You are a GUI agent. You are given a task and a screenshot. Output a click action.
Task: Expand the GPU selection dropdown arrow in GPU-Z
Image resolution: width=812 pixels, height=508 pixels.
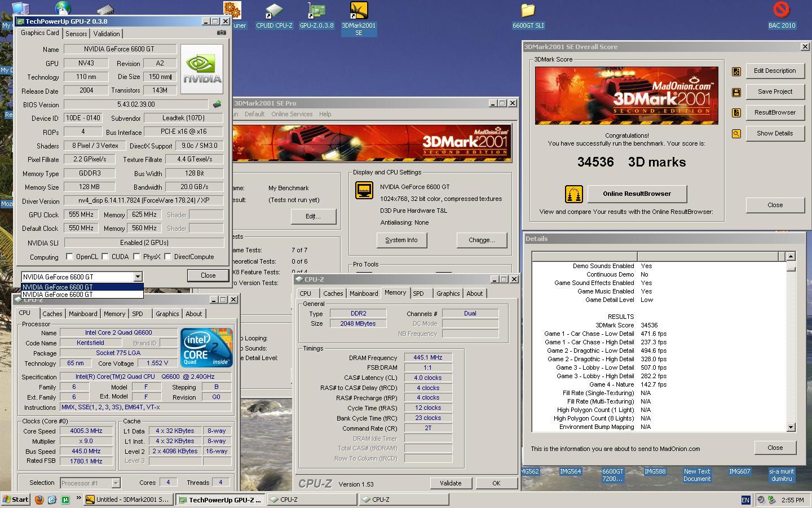[138, 277]
